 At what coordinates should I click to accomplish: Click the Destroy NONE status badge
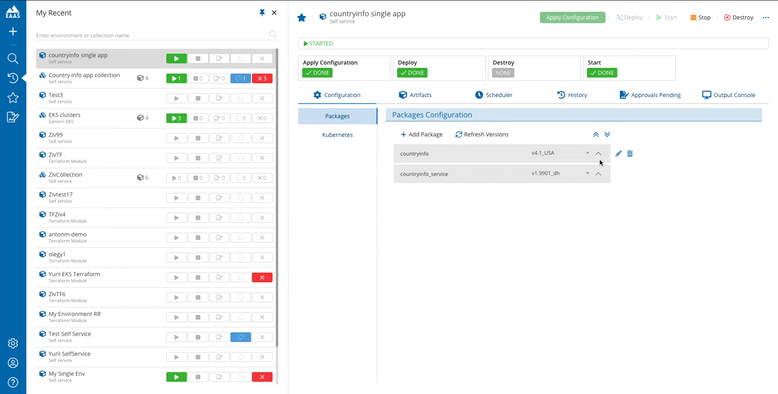pos(503,73)
